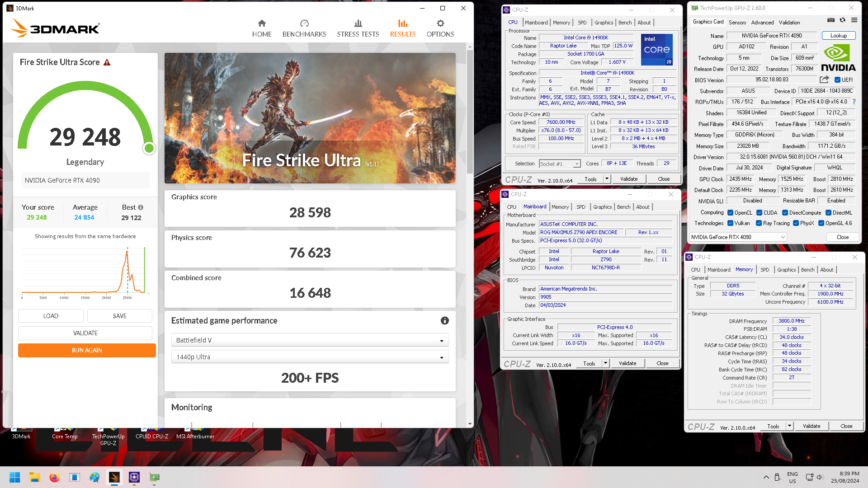Image resolution: width=868 pixels, height=488 pixels.
Task: Expand the Tools dropdown arrow in CPU-Z Memory window
Action: coord(789,426)
